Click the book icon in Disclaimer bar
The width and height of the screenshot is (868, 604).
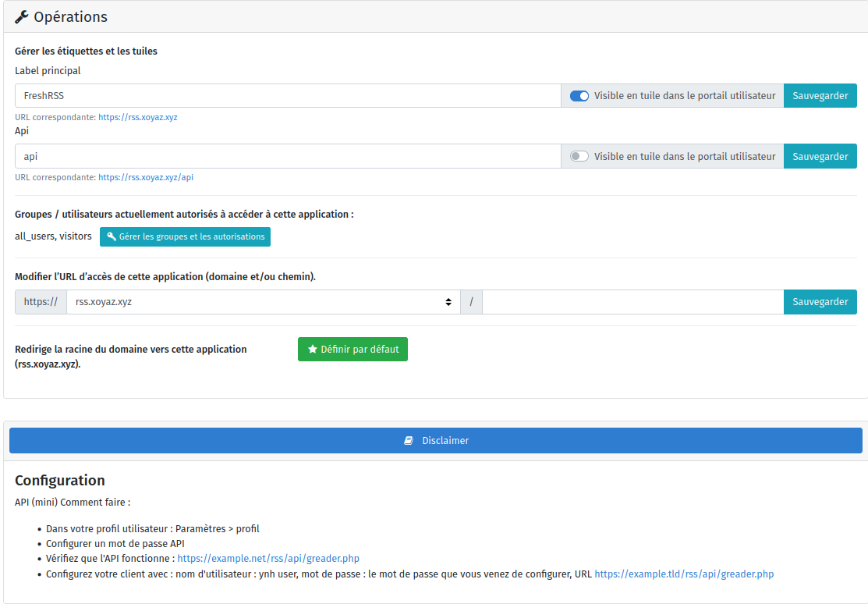409,441
